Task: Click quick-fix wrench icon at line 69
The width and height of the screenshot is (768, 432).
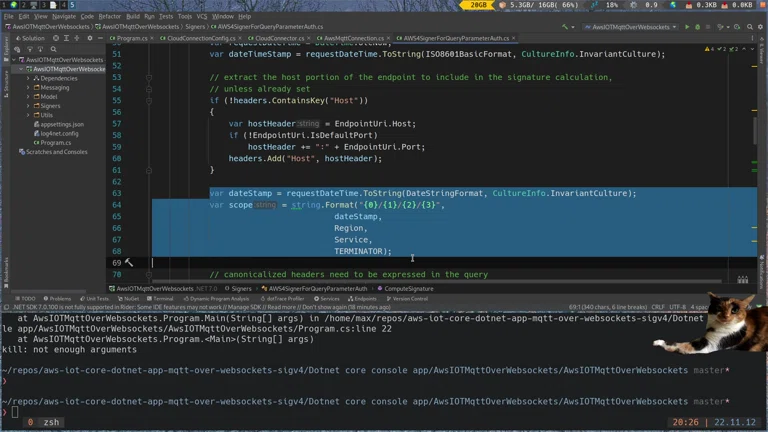Action: (x=129, y=263)
